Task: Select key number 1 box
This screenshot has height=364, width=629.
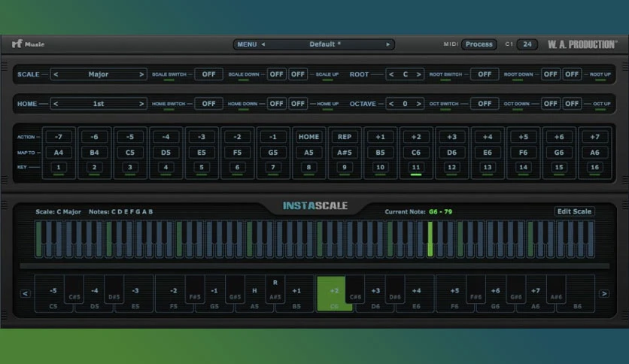Action: tap(59, 167)
